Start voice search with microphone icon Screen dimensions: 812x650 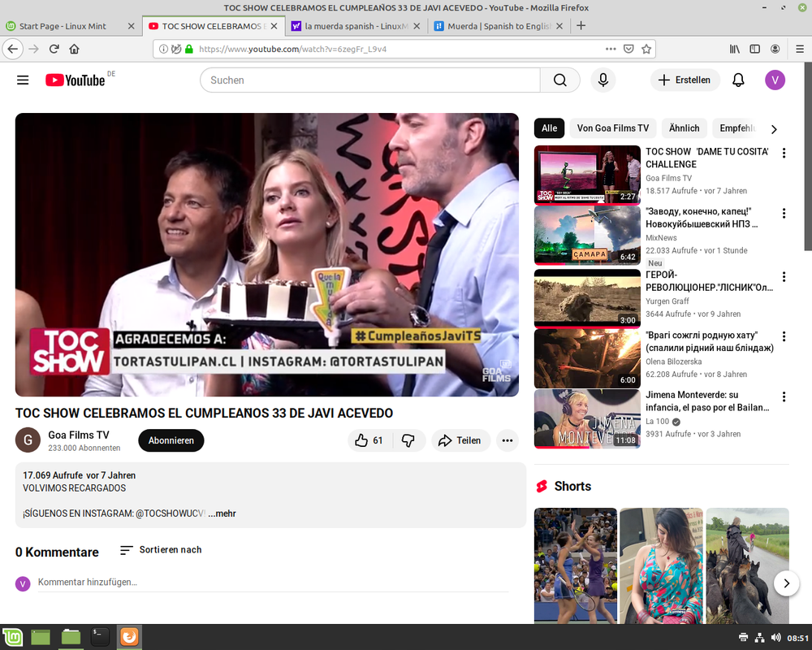pyautogui.click(x=603, y=80)
